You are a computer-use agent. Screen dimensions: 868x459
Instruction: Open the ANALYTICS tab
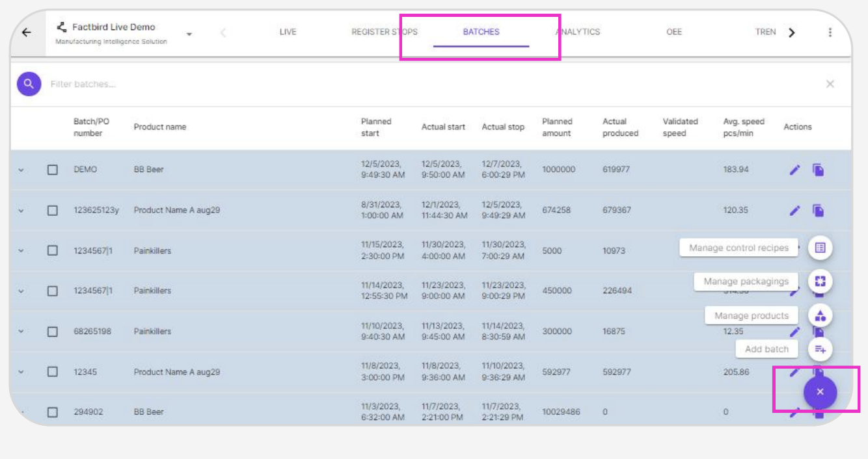(x=578, y=32)
